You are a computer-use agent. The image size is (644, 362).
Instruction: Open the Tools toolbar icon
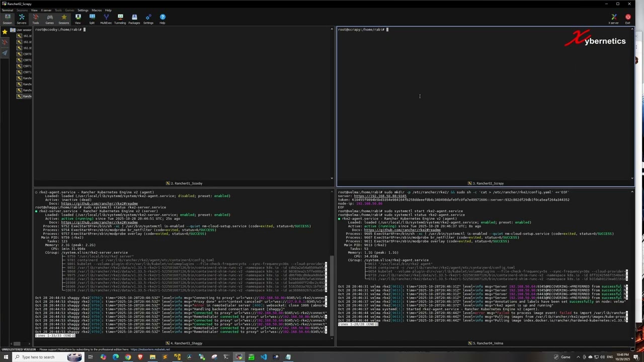coord(36,19)
